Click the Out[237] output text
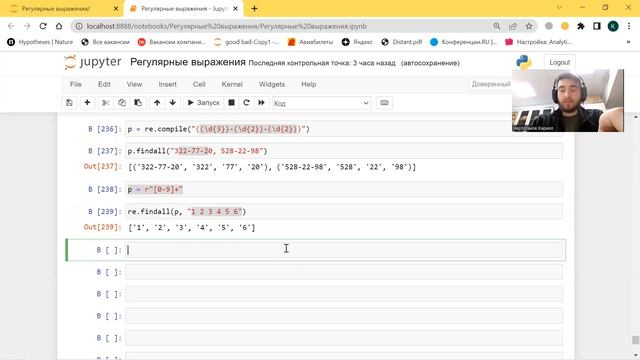This screenshot has height=360, width=640. 272,167
